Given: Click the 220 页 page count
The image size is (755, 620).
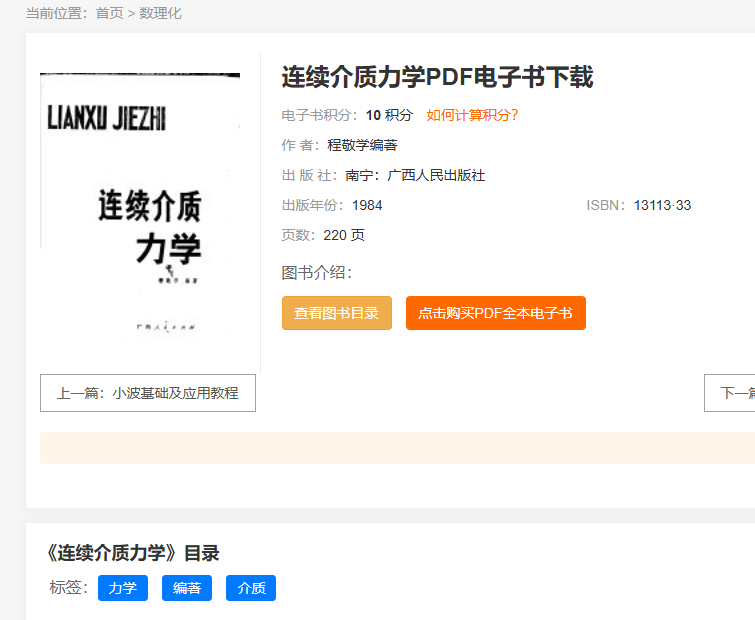Looking at the screenshot, I should 344,235.
